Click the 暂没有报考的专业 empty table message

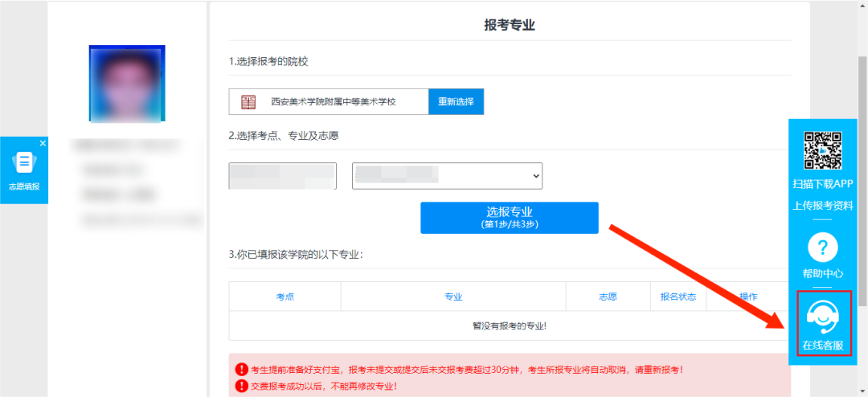pyautogui.click(x=510, y=325)
